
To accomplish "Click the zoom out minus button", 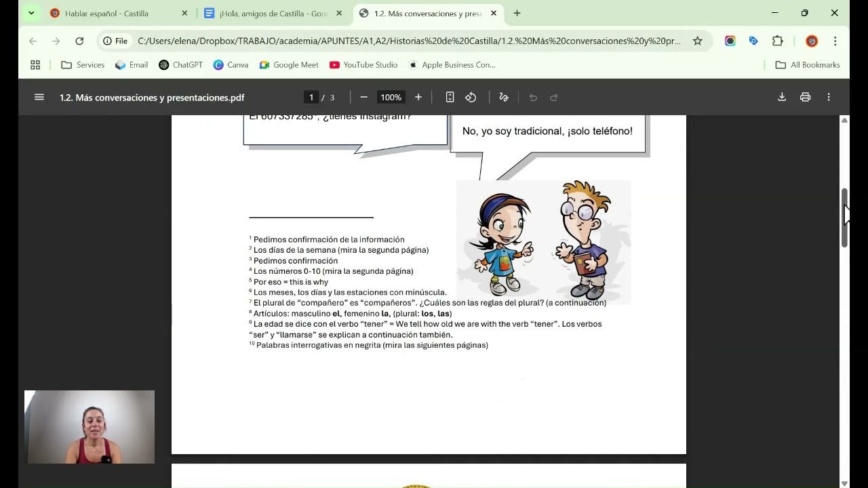I will (363, 98).
